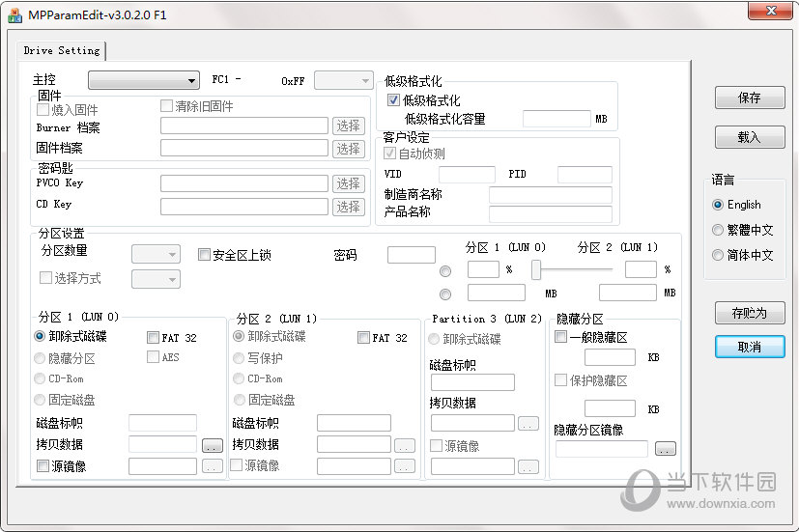Viewport: 799px width, 532px height.
Task: Click the 密码 input field
Action: [412, 255]
